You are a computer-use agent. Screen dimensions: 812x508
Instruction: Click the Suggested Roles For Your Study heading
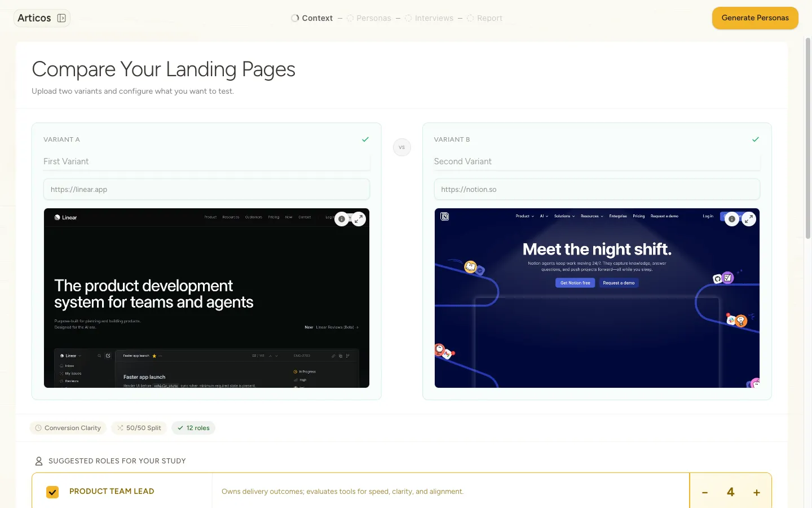[117, 461]
